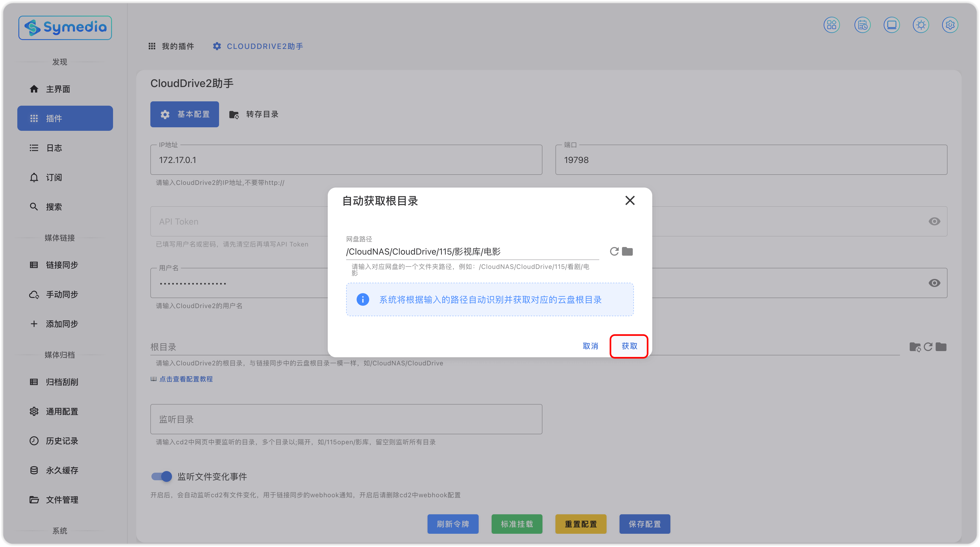Switch to 转存目录 tab

254,114
